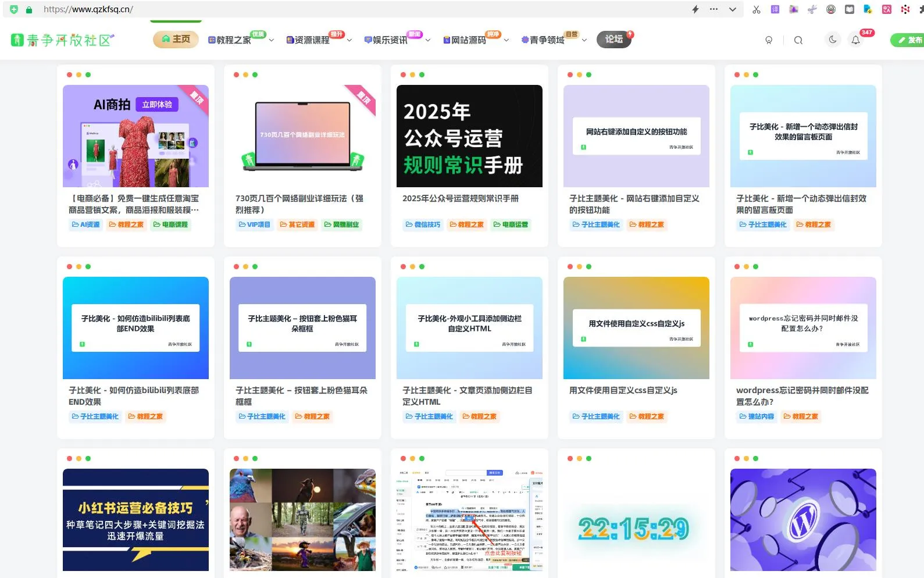Expand the 资源课程 dropdown arrow
Screen dimensions: 924x578
click(x=349, y=40)
